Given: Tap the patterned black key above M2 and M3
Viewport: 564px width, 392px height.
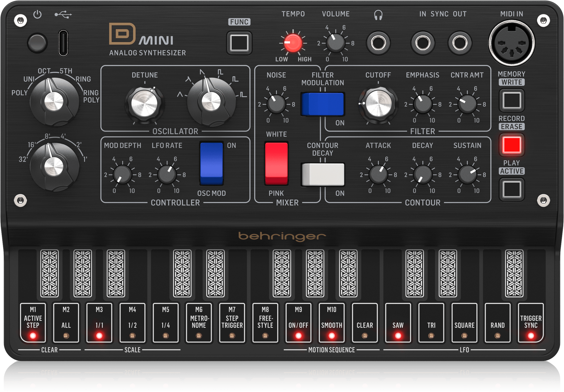Looking at the screenshot, I should (83, 273).
